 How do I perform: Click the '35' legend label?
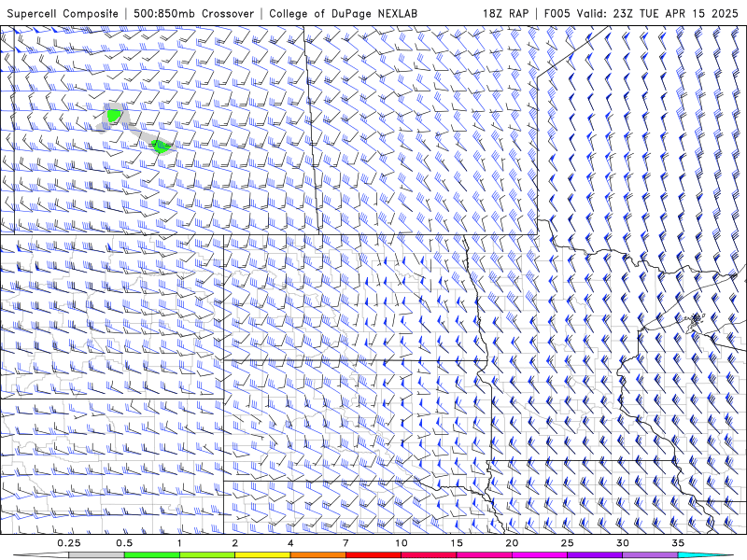(678, 543)
